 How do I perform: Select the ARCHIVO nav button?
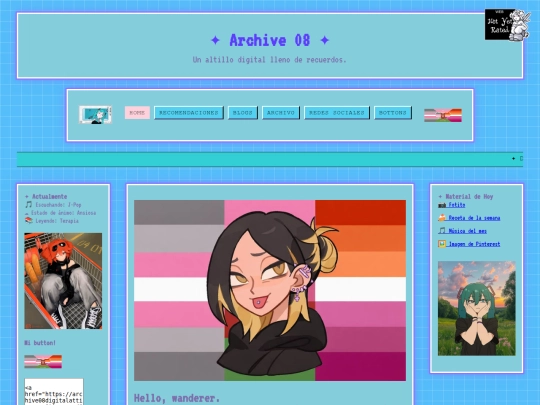(x=281, y=113)
